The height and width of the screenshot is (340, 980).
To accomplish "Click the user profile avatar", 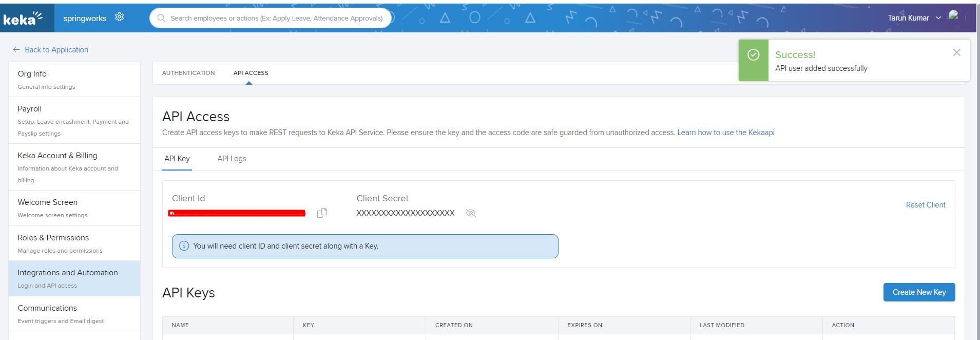I will pos(954,17).
